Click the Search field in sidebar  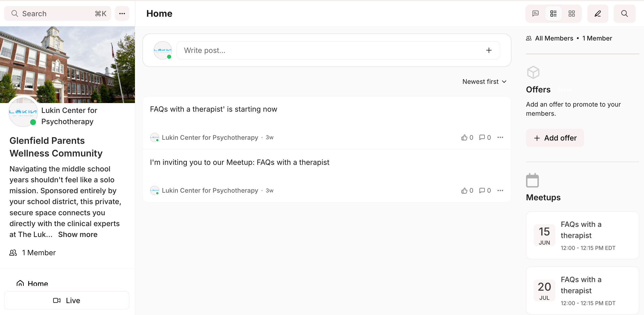pyautogui.click(x=57, y=14)
